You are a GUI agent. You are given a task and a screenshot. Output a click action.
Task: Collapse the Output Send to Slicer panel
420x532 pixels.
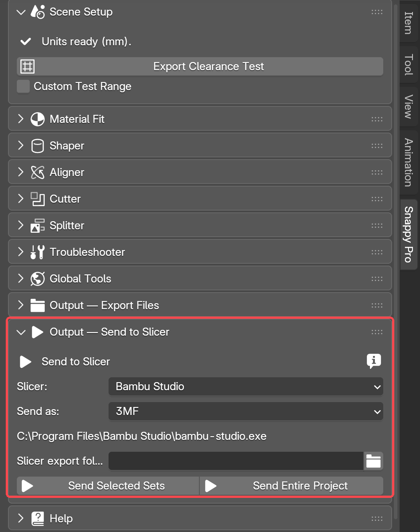coord(20,332)
